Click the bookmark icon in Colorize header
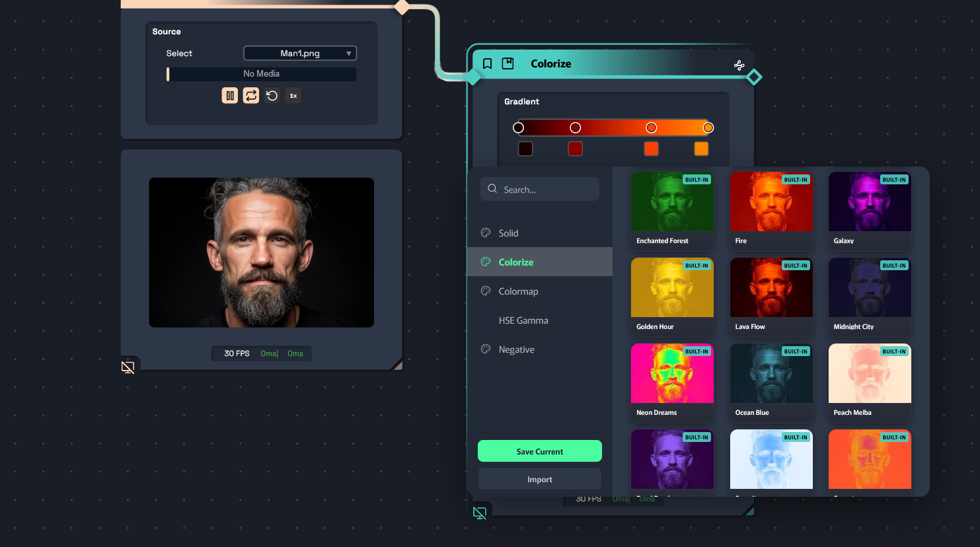The image size is (980, 547). (487, 63)
